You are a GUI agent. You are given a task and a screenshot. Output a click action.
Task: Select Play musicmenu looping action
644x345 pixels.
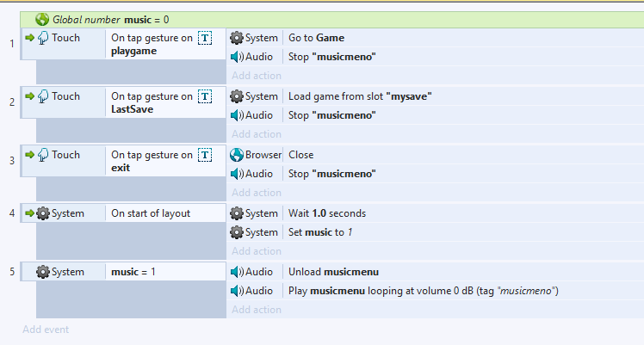pyautogui.click(x=436, y=291)
